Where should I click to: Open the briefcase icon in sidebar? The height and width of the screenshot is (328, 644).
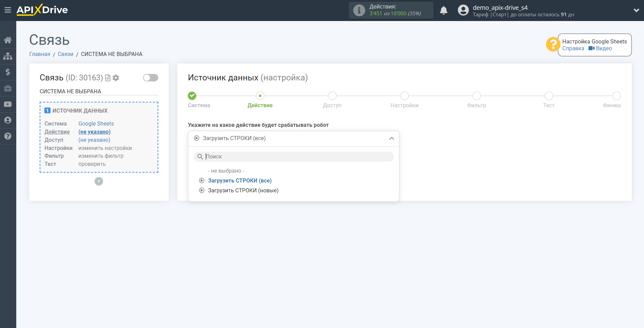tap(8, 88)
